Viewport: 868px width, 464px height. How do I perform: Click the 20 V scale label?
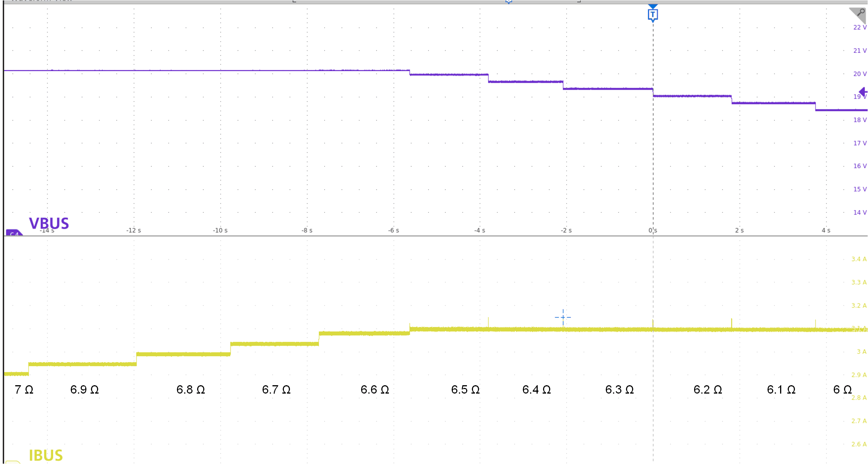860,74
